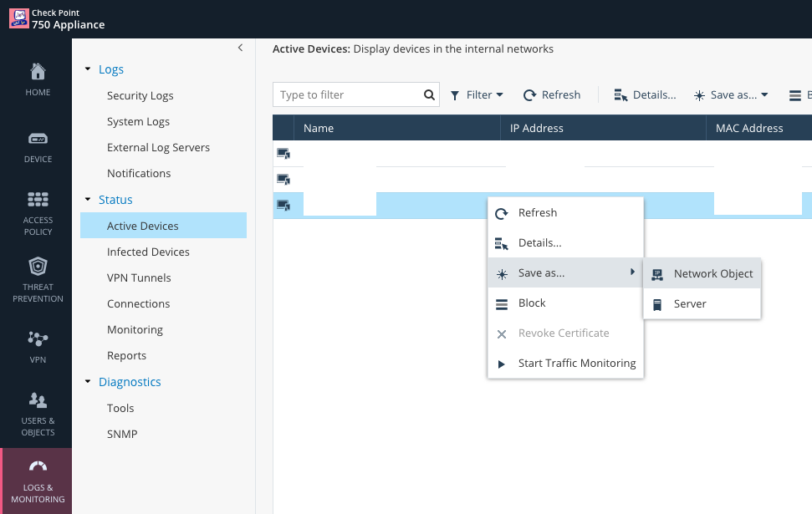Choose Refresh from the context menu
The width and height of the screenshot is (812, 514).
(x=565, y=213)
